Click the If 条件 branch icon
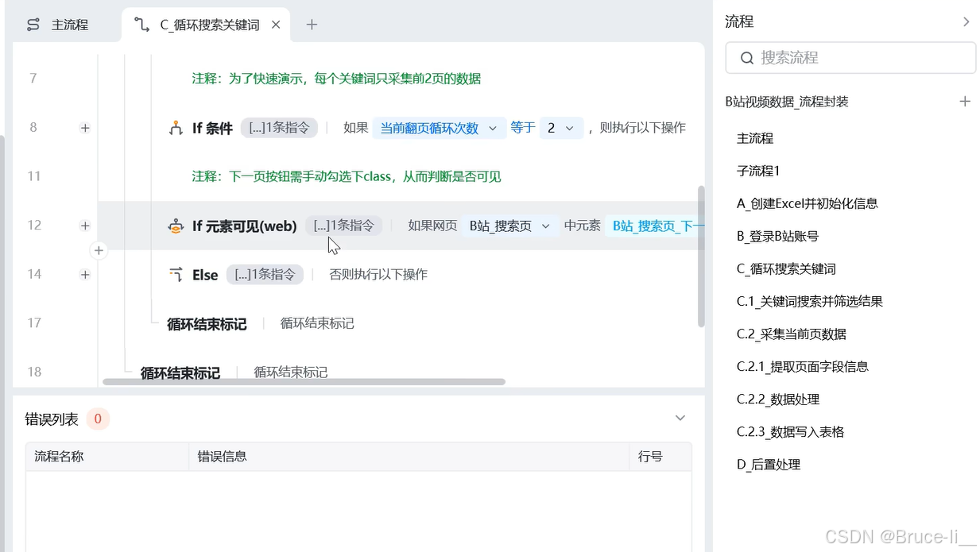This screenshot has width=980, height=552. coord(176,128)
